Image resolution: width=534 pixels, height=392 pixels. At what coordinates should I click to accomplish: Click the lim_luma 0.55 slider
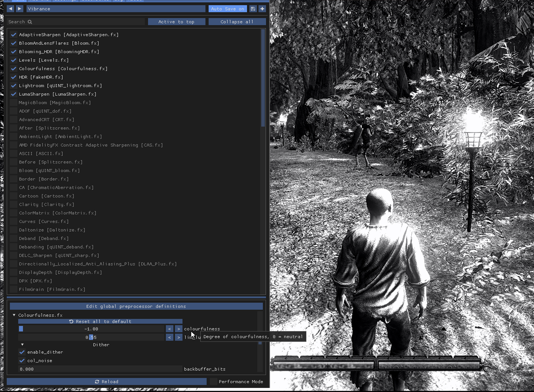point(91,337)
